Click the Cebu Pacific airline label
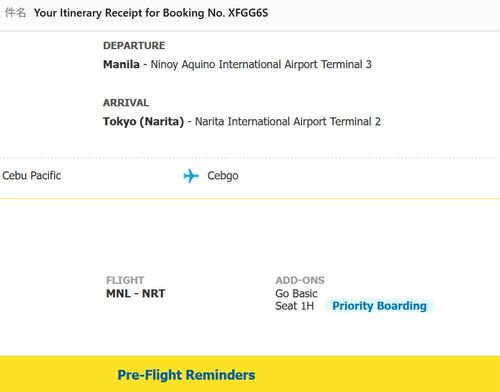The height and width of the screenshot is (392, 500). pyautogui.click(x=32, y=176)
